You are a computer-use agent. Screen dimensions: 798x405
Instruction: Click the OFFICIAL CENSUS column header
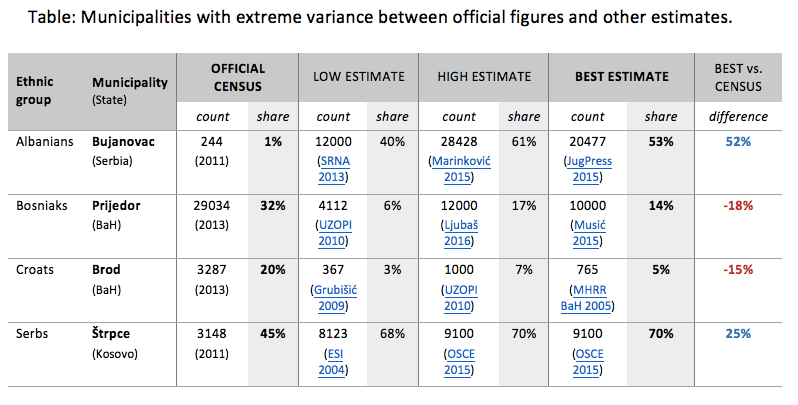click(238, 76)
